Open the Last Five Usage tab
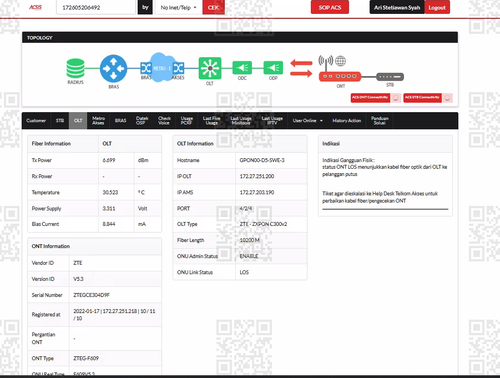The image size is (500, 378). pyautogui.click(x=212, y=121)
